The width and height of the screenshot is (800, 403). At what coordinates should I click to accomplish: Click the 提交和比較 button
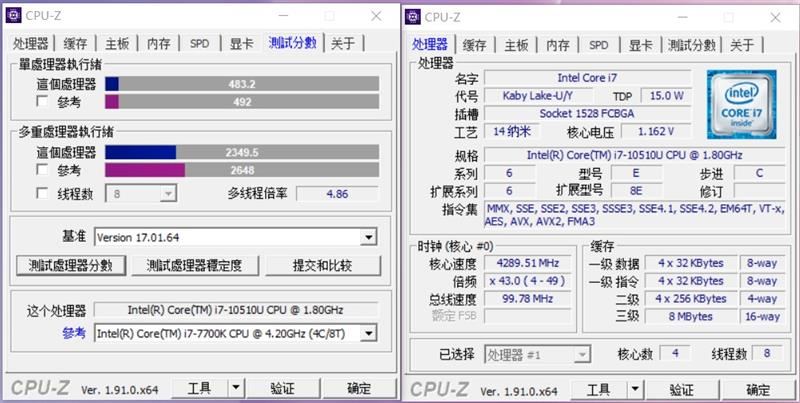pyautogui.click(x=322, y=265)
